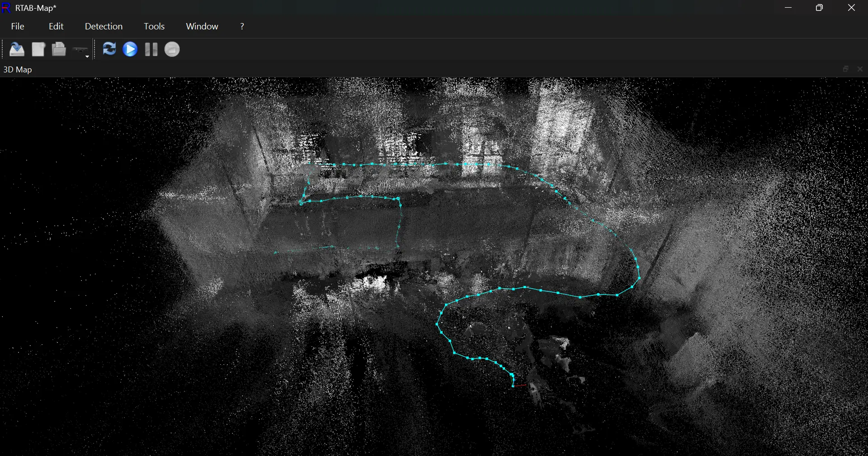Open the Tools menu
The height and width of the screenshot is (456, 868).
[x=154, y=26]
